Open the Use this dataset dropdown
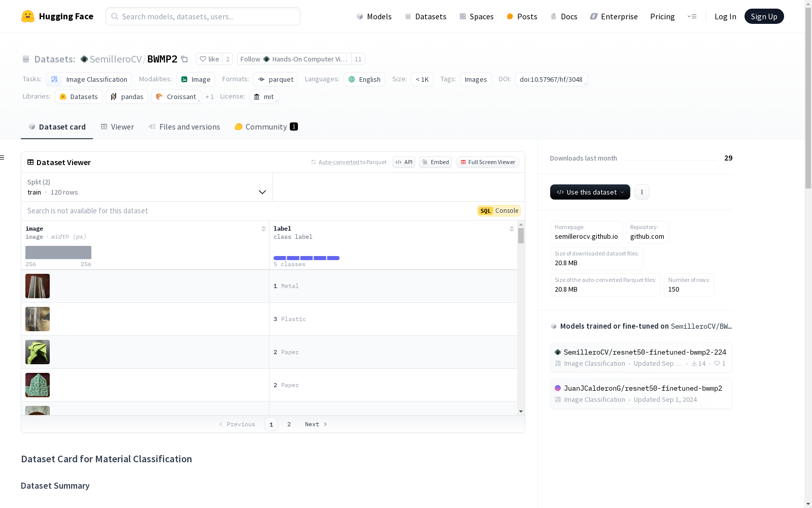The width and height of the screenshot is (812, 508). click(x=590, y=192)
